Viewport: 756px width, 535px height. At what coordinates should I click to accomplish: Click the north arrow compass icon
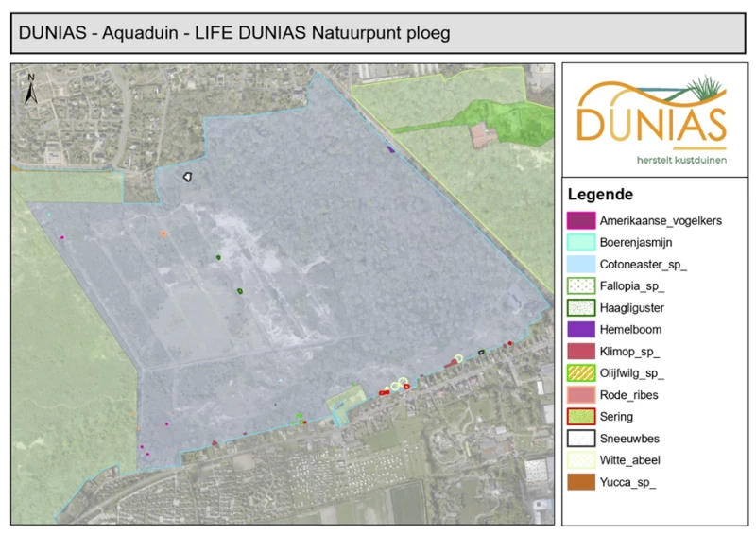31,89
